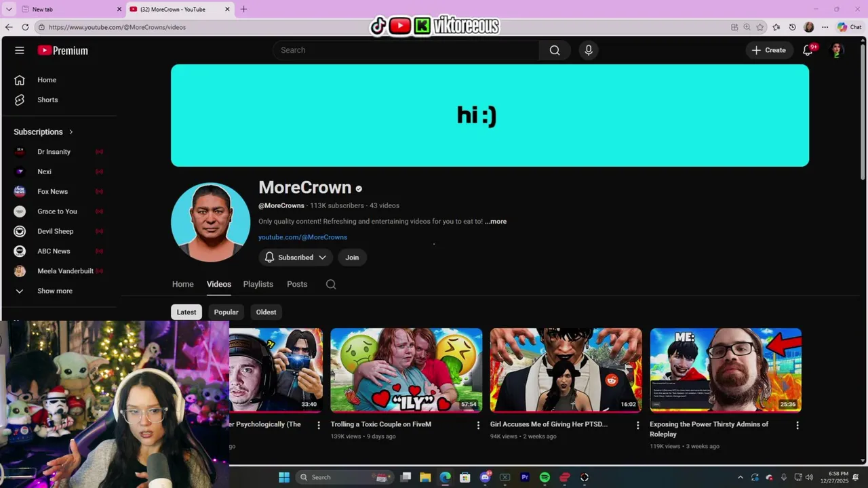Refresh the browser page
This screenshot has height=488, width=868.
click(x=25, y=27)
